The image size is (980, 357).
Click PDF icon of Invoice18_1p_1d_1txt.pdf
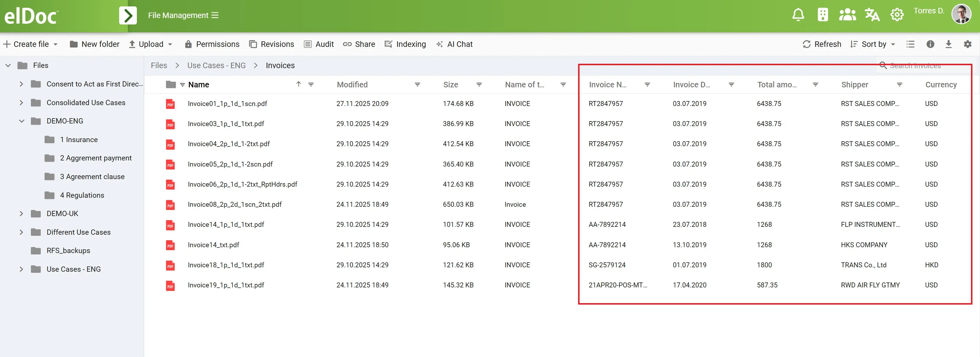[170, 265]
